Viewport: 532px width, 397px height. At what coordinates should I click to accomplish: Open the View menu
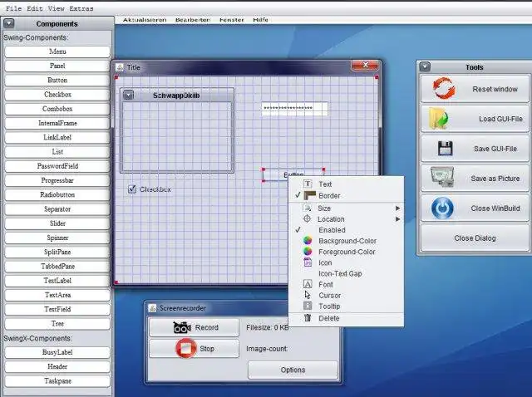coord(56,8)
